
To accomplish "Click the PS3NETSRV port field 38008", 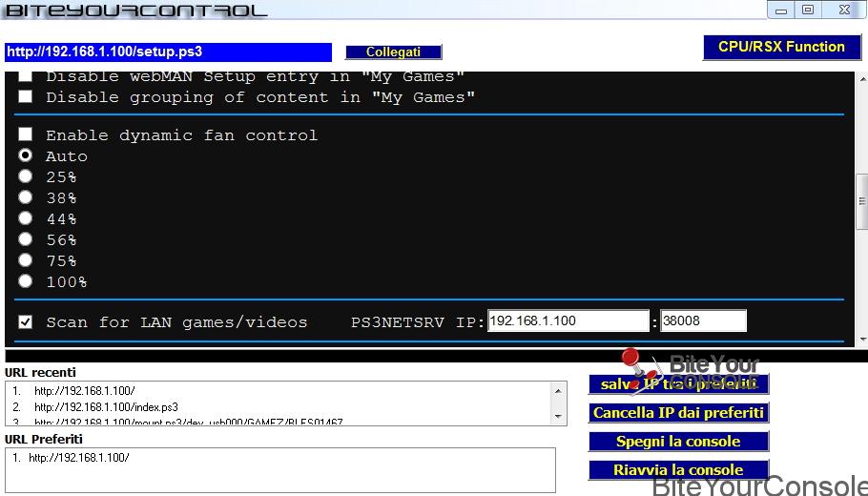I will coord(703,320).
